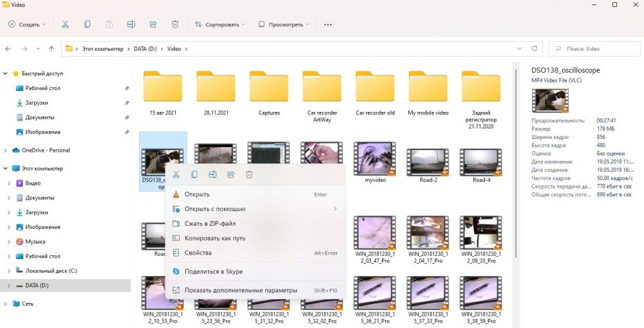Expand Локальный диск (C:) in sidebar
Viewport: 644px width, 328px height.
tap(9, 271)
